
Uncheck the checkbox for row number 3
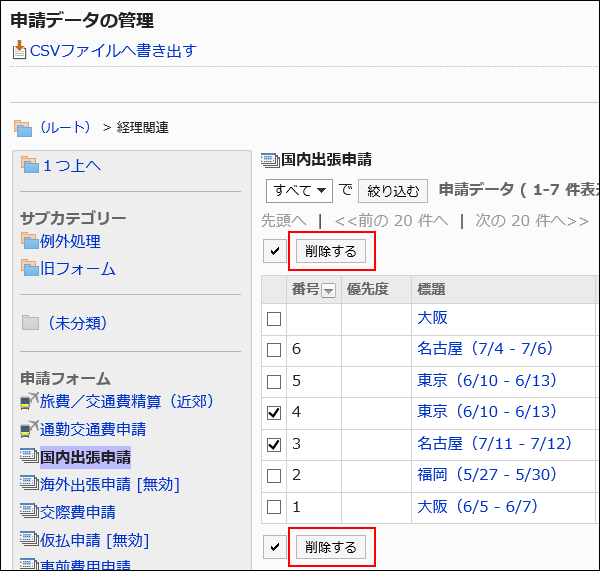tap(274, 445)
